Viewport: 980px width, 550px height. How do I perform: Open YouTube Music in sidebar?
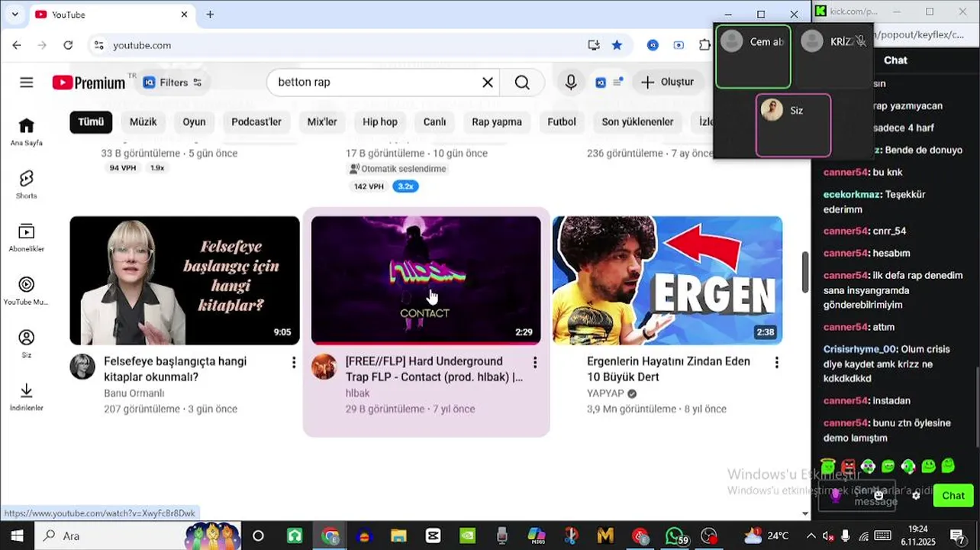[x=27, y=291]
